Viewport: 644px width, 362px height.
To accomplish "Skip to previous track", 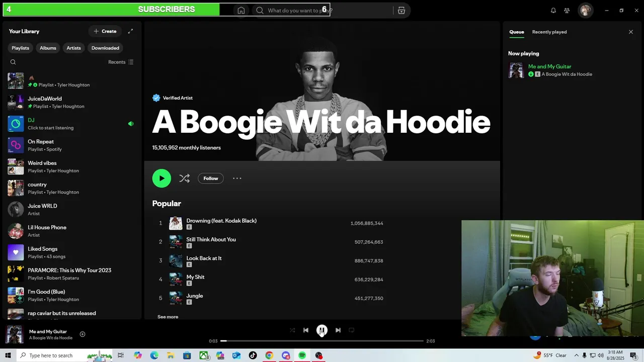I will (305, 330).
